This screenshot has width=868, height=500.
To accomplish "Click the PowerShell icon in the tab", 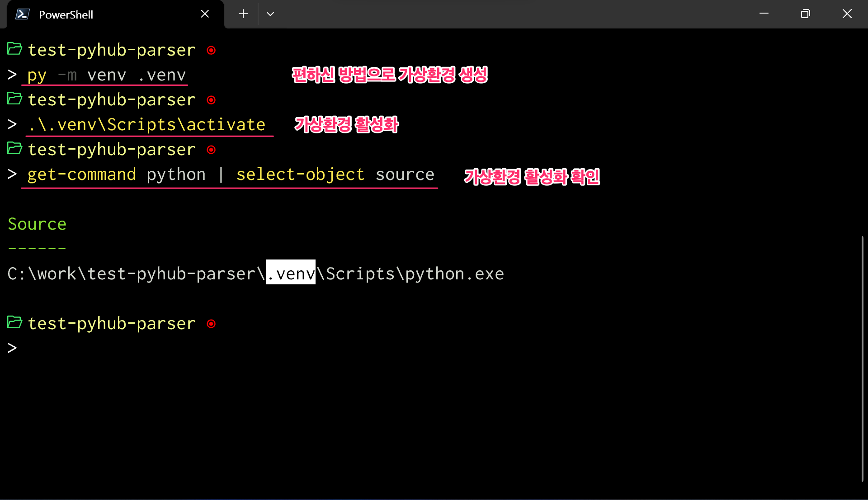I will [x=23, y=14].
